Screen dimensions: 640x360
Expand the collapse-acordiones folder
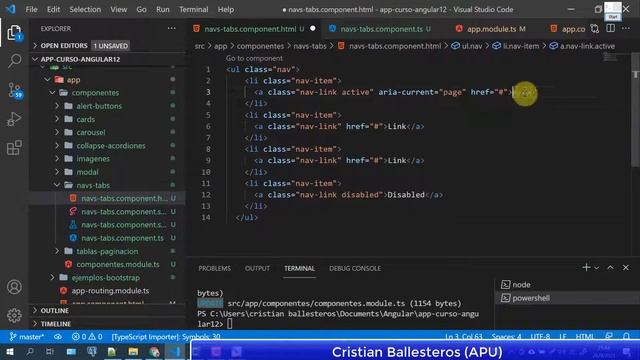pyautogui.click(x=57, y=145)
